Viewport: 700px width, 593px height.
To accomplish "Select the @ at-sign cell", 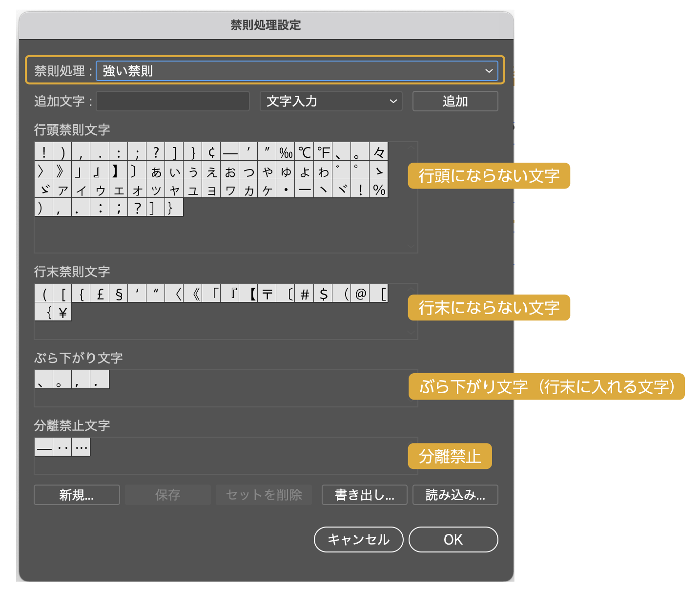I will (360, 293).
